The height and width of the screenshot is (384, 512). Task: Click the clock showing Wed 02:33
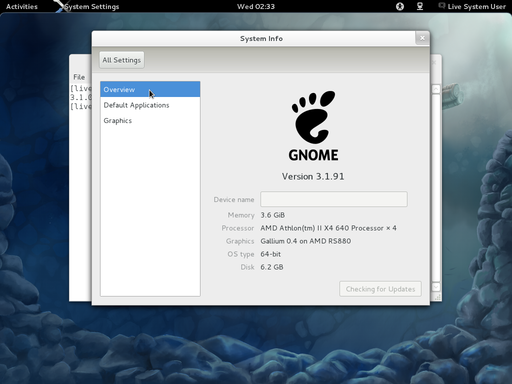pos(256,6)
